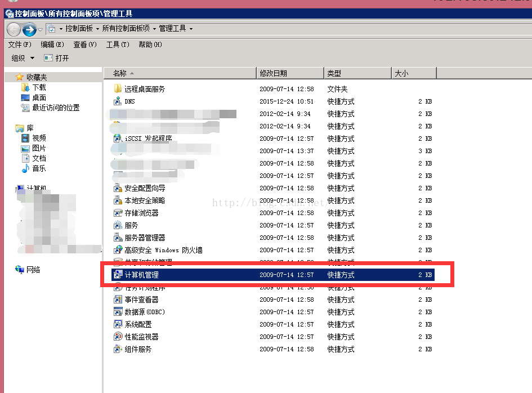Click 控制面板 in address bar
Screen dimensions: 532x393
(79, 29)
